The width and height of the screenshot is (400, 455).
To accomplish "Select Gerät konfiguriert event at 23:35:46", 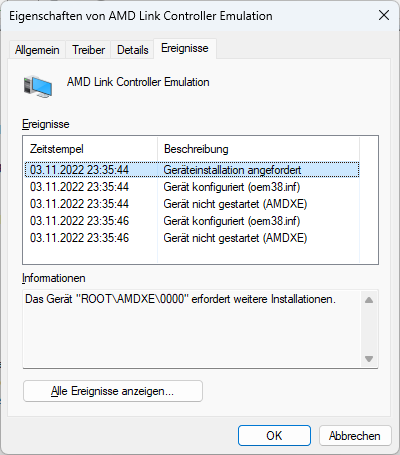I will tap(192, 221).
